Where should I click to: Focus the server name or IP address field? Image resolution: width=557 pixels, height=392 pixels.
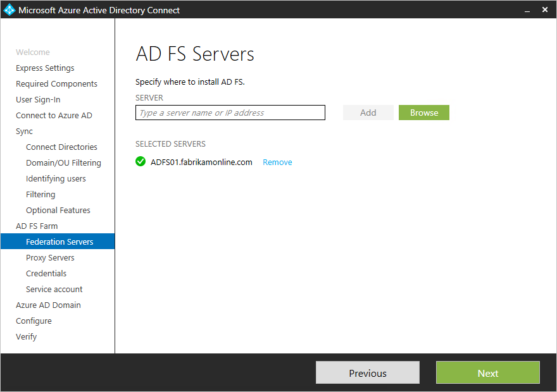(230, 113)
